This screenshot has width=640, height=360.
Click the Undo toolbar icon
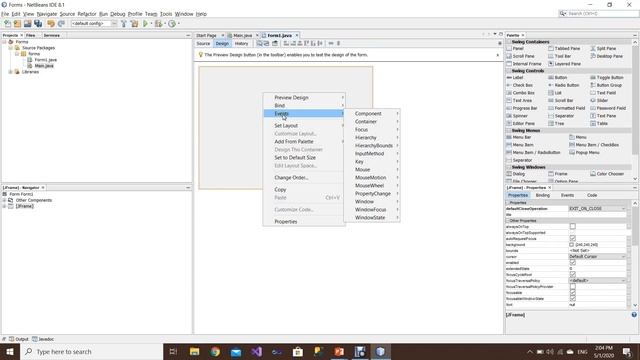(x=51, y=24)
